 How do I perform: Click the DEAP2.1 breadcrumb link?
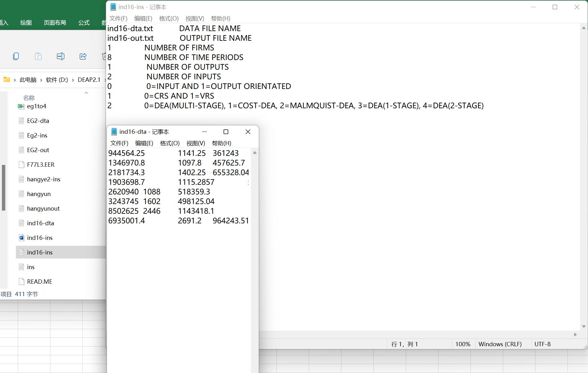click(x=89, y=80)
